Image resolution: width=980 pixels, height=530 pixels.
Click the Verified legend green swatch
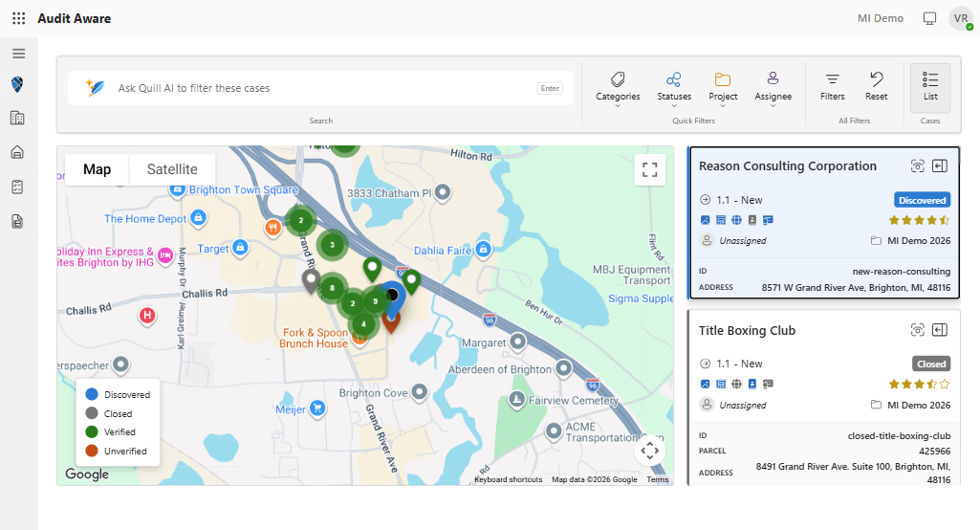(92, 431)
